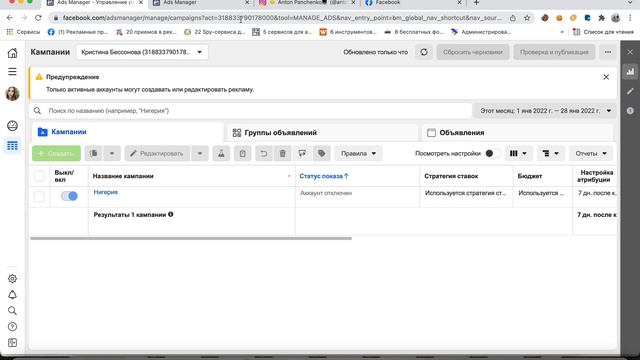Click the campaign name search field
640x360 pixels.
pos(251,111)
